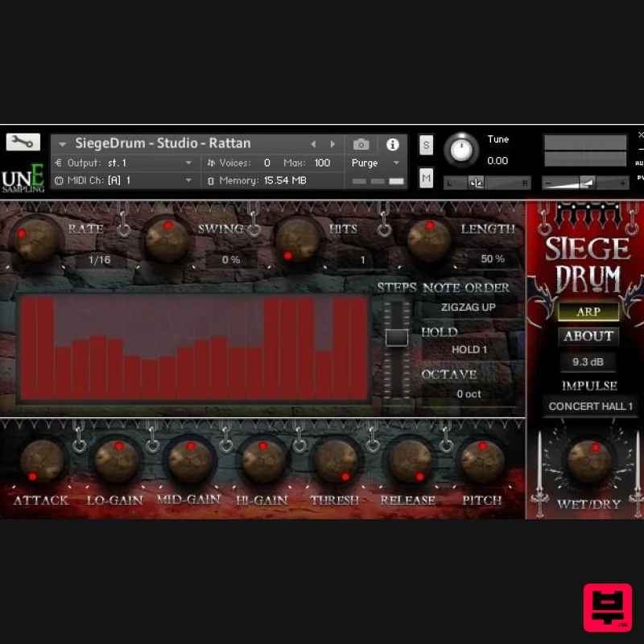Mute the instrument with M button

[x=426, y=178]
